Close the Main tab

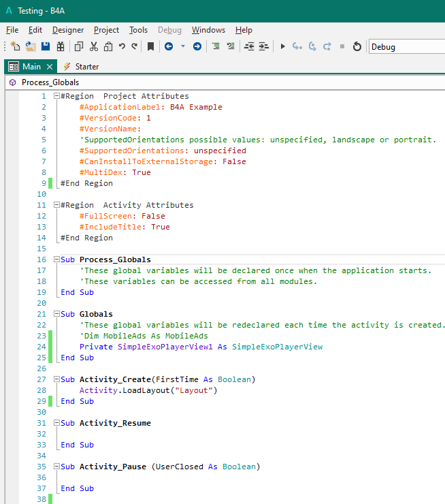tap(50, 67)
